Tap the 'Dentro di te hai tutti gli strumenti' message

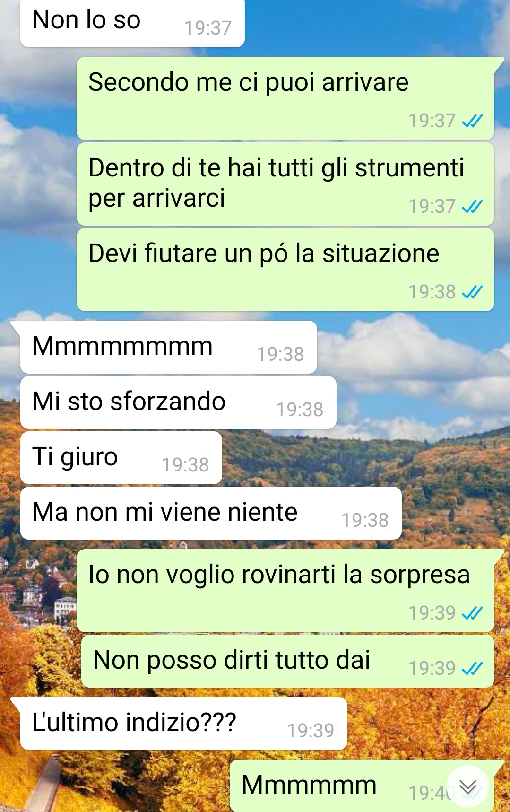(285, 184)
